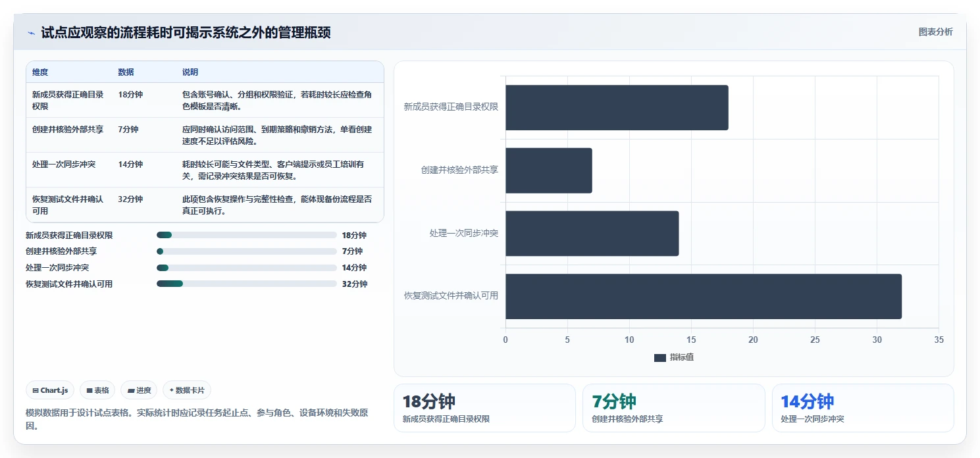
Task: Click the x-axis tick labeled 15
Action: [691, 340]
